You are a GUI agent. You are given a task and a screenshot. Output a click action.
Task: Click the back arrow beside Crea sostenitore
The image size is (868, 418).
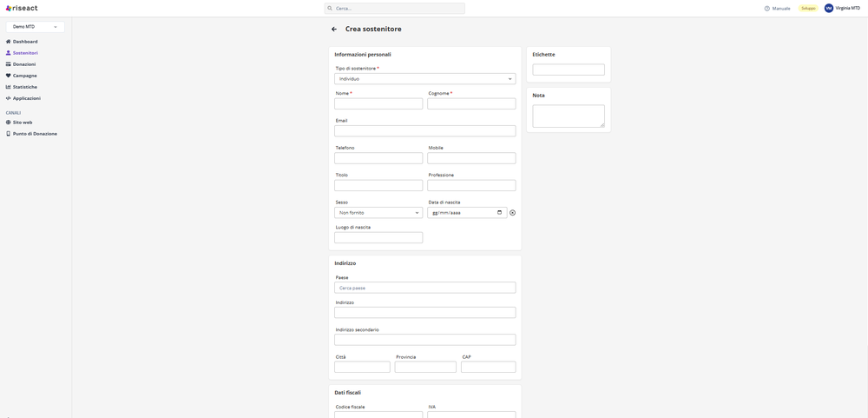coord(334,30)
